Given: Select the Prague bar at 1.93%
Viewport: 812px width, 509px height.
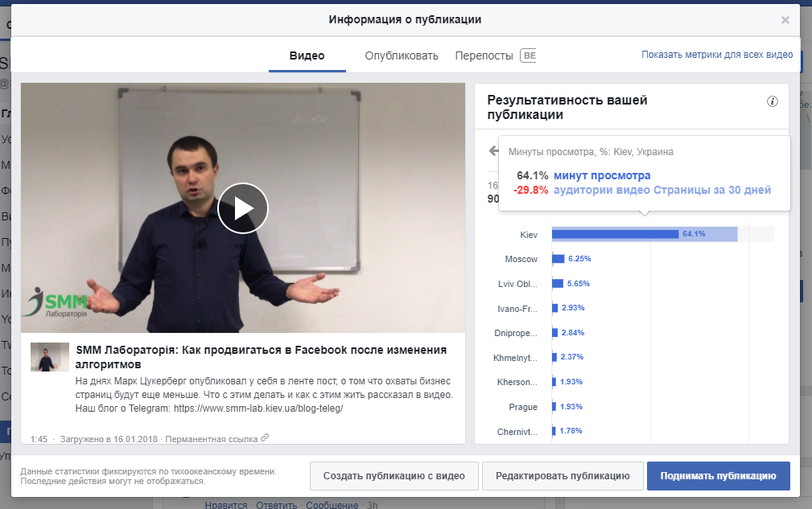Looking at the screenshot, I should point(554,407).
